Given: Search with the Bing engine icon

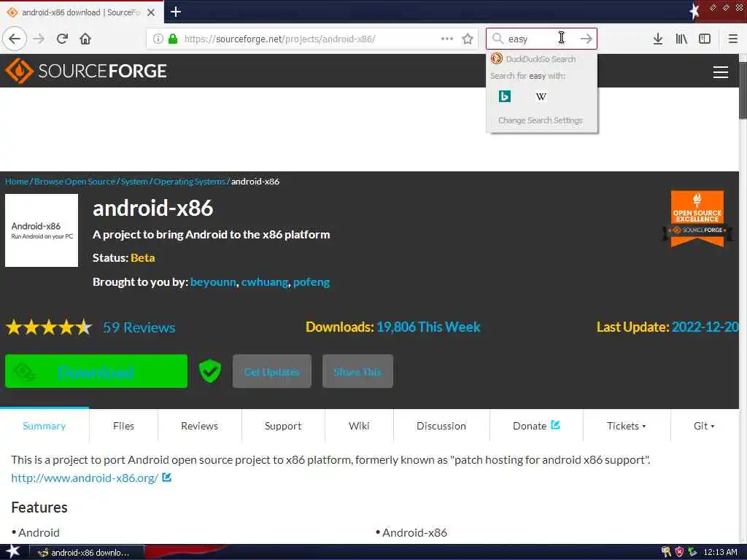Looking at the screenshot, I should click(505, 96).
